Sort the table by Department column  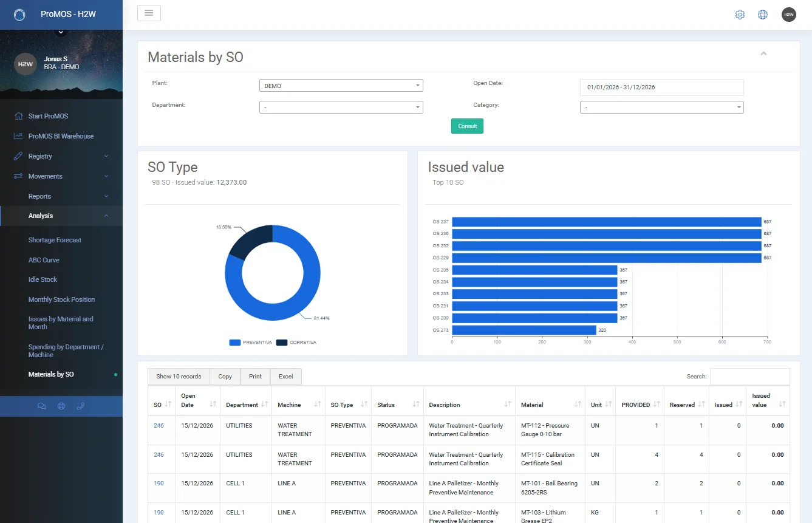[x=247, y=400]
